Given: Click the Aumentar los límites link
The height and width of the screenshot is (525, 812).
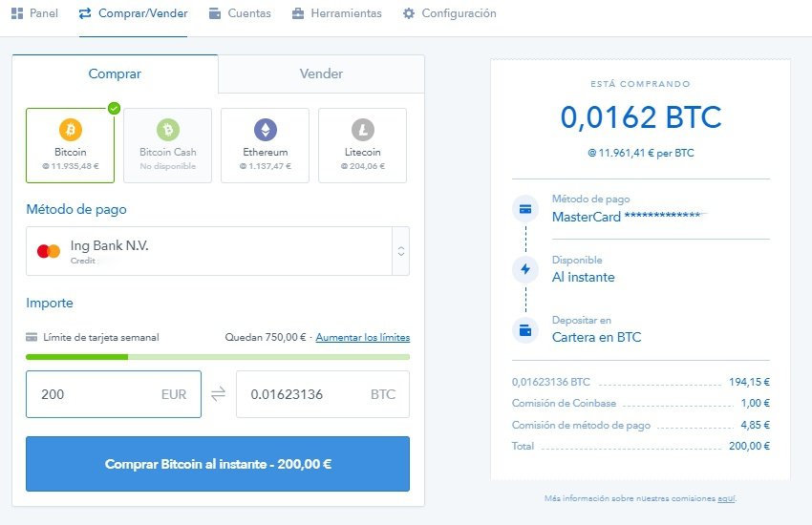Looking at the screenshot, I should [362, 337].
